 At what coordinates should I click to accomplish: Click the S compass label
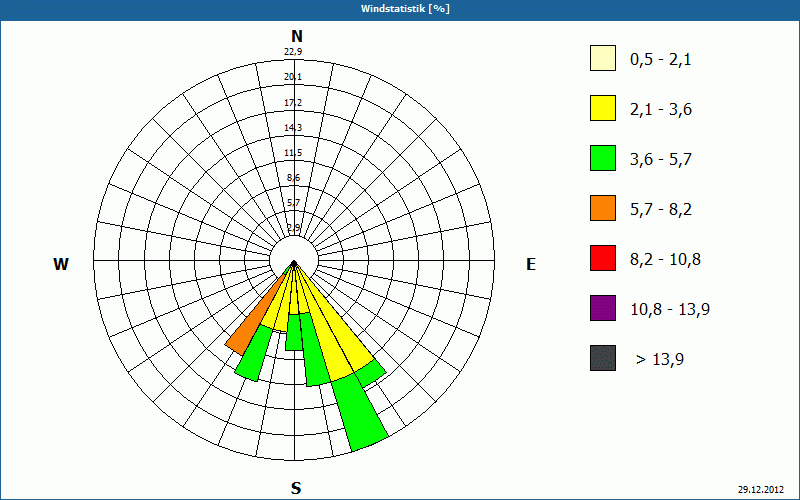[x=296, y=488]
